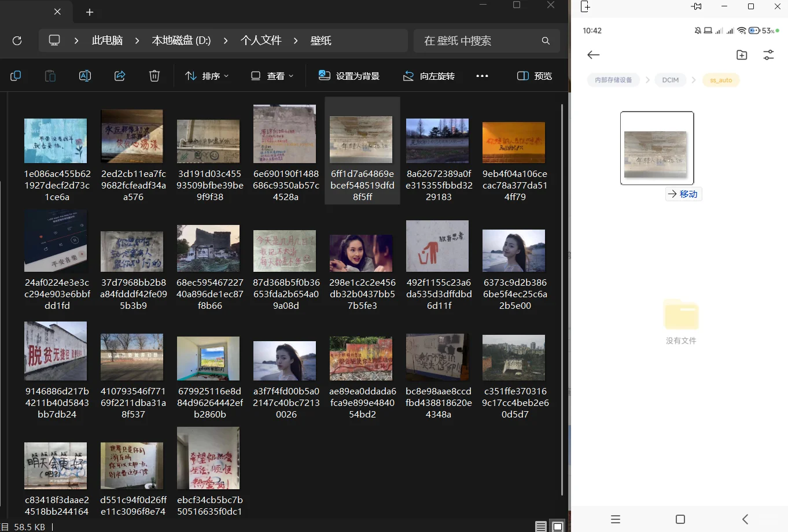Tap the 内部存储设备 breadcrumb chip
The width and height of the screenshot is (788, 532).
coord(613,80)
